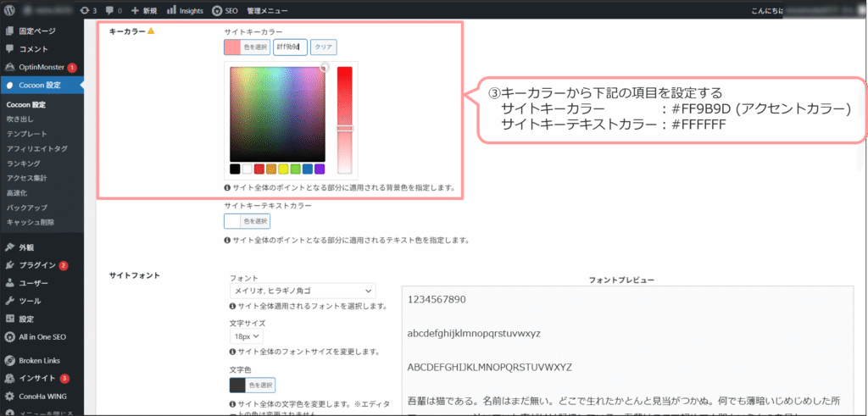
Task: Open OptinMonster in the sidebar
Action: tap(42, 67)
